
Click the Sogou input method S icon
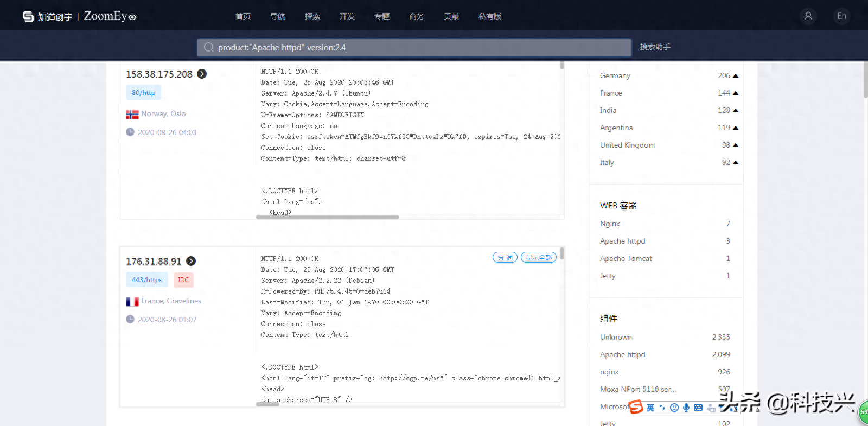pyautogui.click(x=636, y=407)
